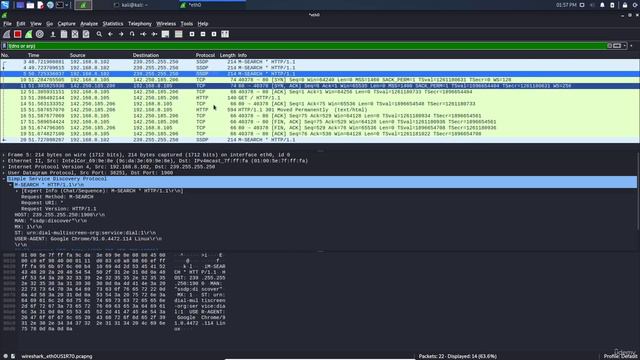The height and width of the screenshot is (360, 640).
Task: Select packet 15 HTTP 301 Moved Permanently
Action: tap(320, 110)
